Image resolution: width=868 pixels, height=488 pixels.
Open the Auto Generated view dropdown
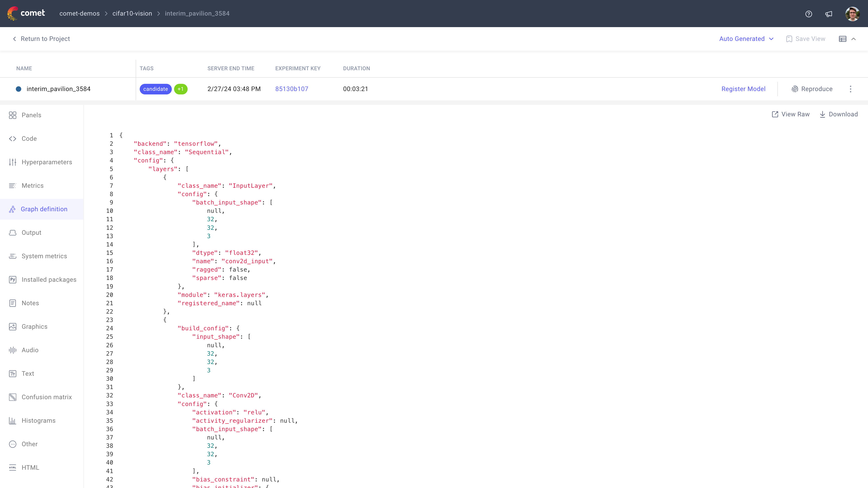tap(746, 39)
